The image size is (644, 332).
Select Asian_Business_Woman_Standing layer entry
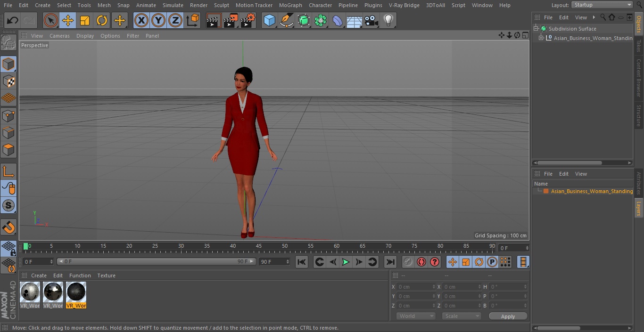[592, 191]
